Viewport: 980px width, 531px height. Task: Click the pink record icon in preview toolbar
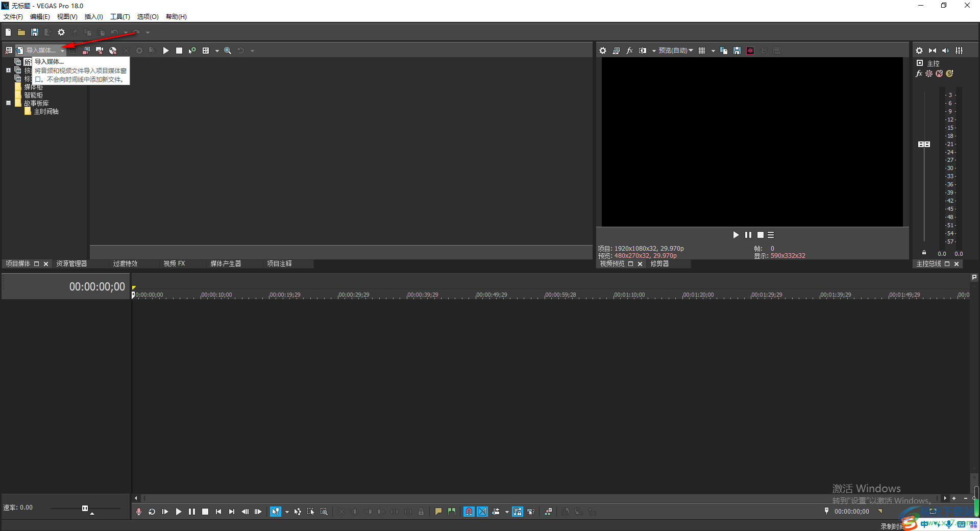pos(750,51)
